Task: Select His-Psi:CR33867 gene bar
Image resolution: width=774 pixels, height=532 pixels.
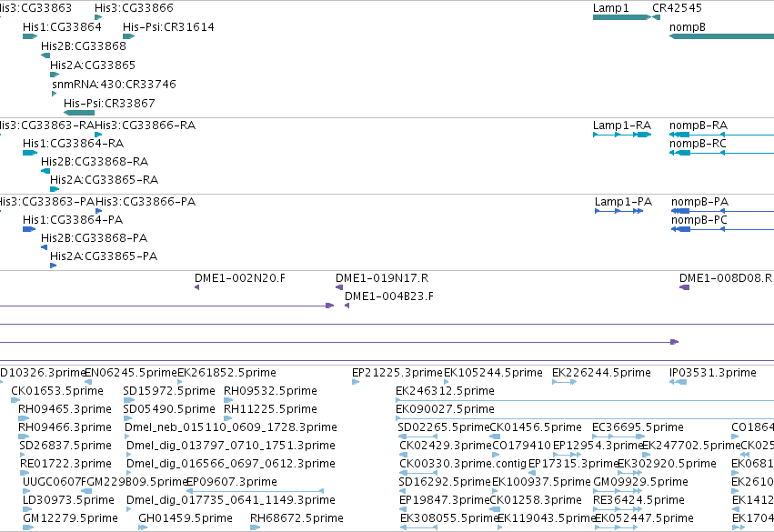Action: click(79, 113)
